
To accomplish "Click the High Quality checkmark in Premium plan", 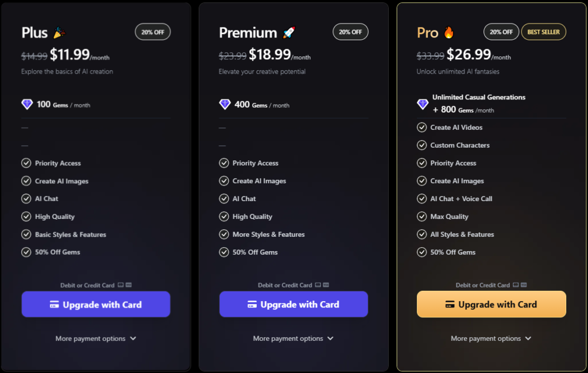I will pyautogui.click(x=224, y=217).
